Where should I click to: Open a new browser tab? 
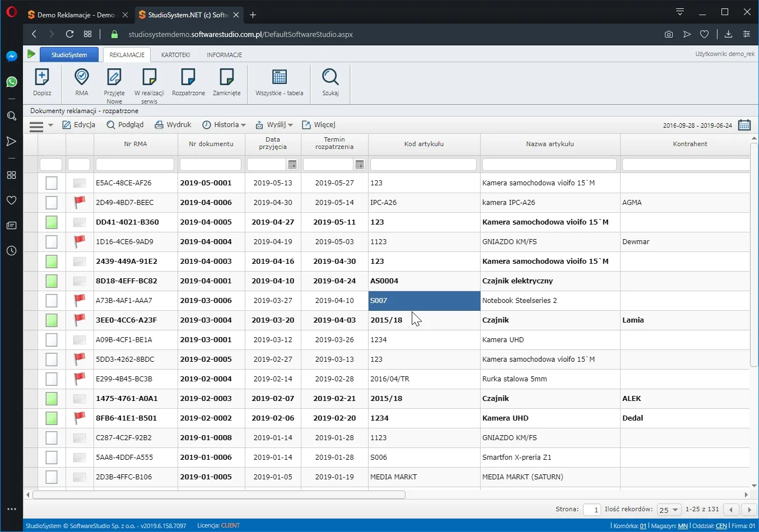[253, 15]
